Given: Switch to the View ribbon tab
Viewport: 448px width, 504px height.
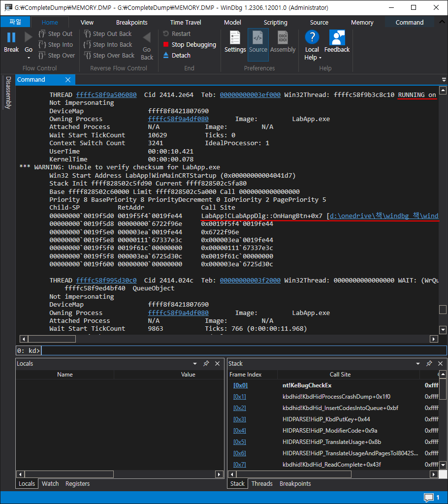Looking at the screenshot, I should click(x=87, y=23).
